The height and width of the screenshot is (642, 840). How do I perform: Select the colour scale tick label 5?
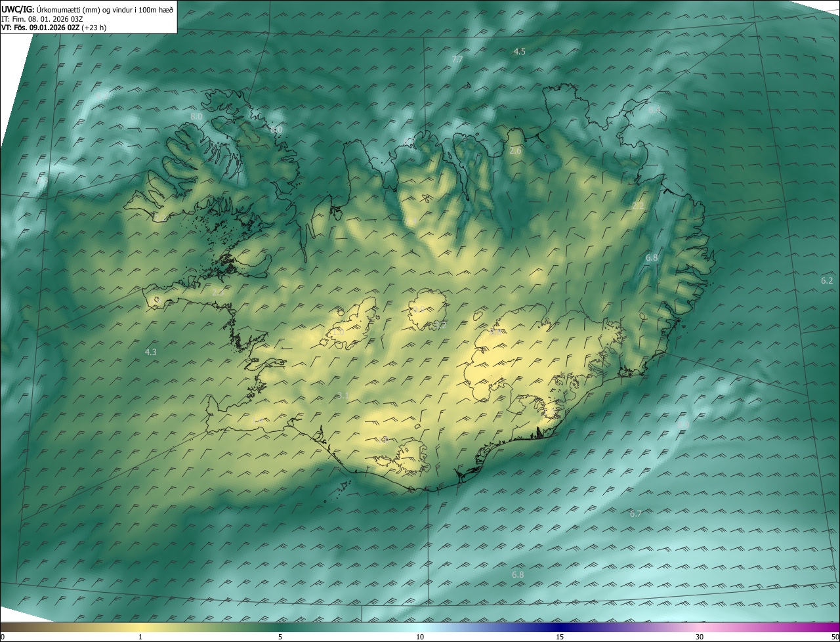(280, 637)
